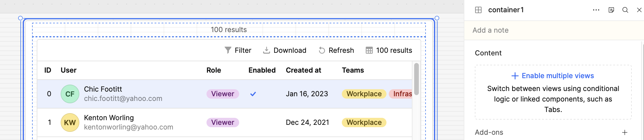Click the note icon in inspector header
The height and width of the screenshot is (140, 644).
pos(611,10)
